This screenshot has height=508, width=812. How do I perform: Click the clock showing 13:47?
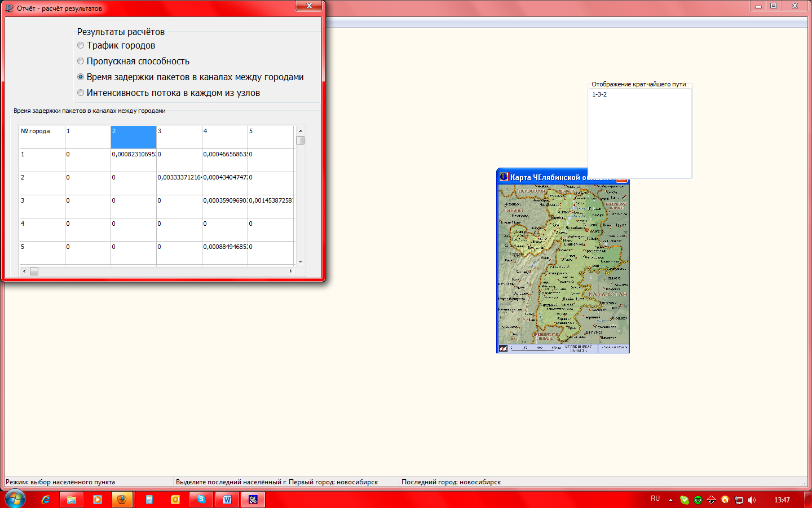click(x=782, y=500)
